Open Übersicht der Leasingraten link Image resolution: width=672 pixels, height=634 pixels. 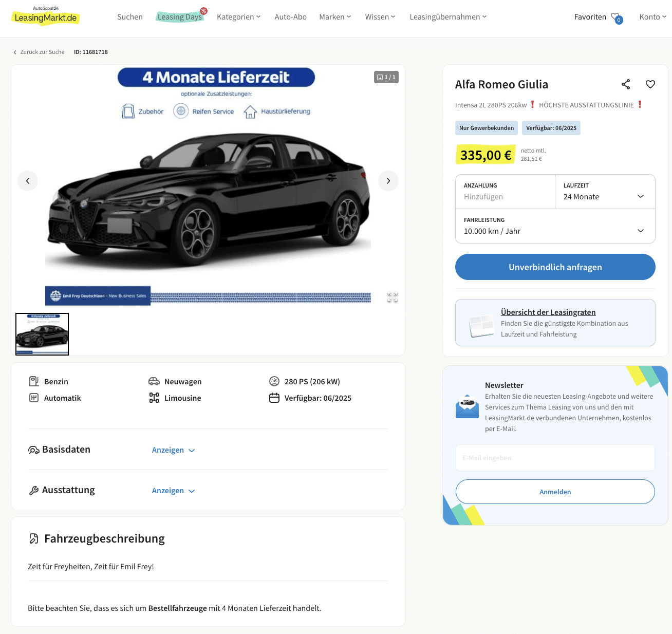coord(548,312)
